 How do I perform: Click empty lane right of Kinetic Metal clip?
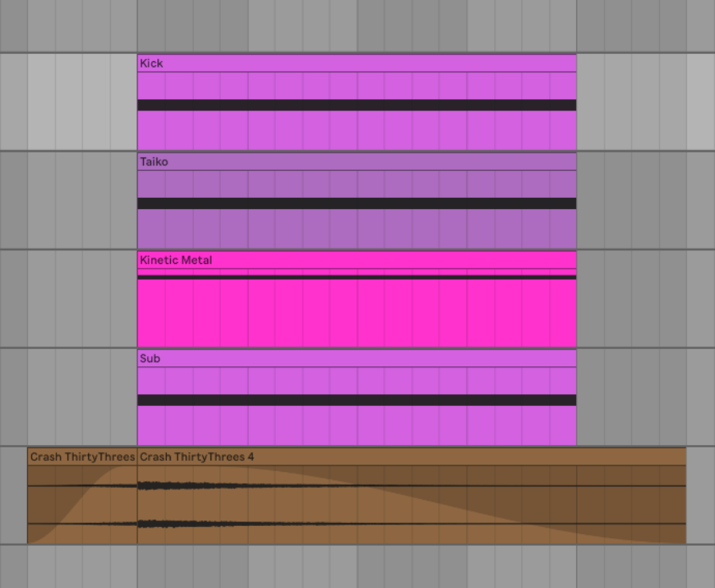click(645, 299)
